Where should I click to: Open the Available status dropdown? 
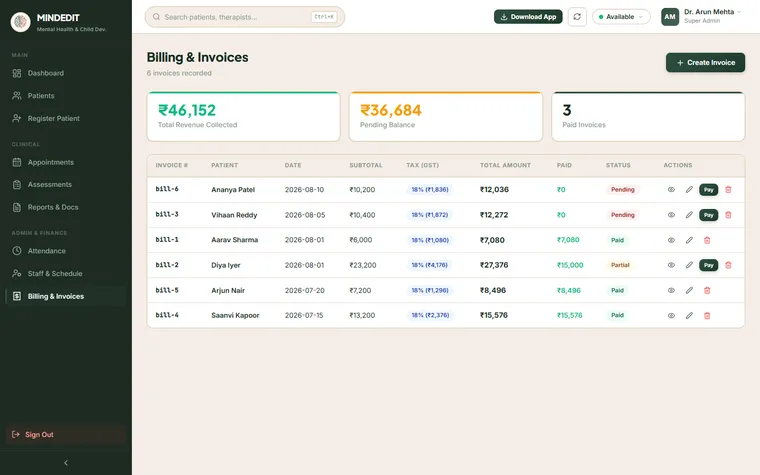point(621,16)
